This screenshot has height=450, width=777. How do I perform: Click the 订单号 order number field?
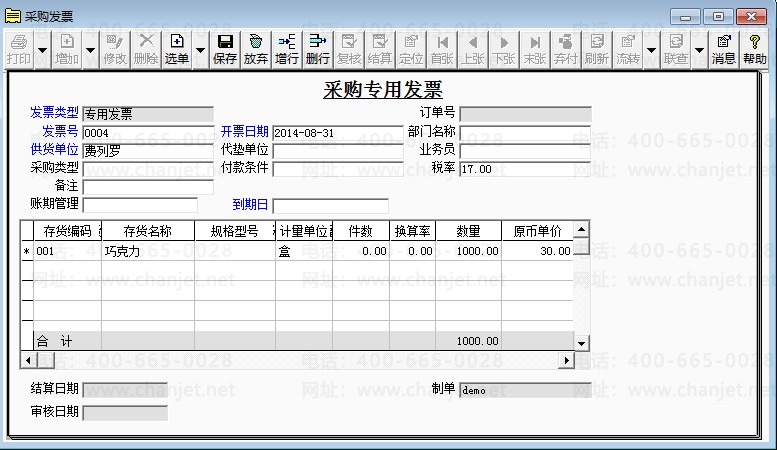click(x=525, y=114)
